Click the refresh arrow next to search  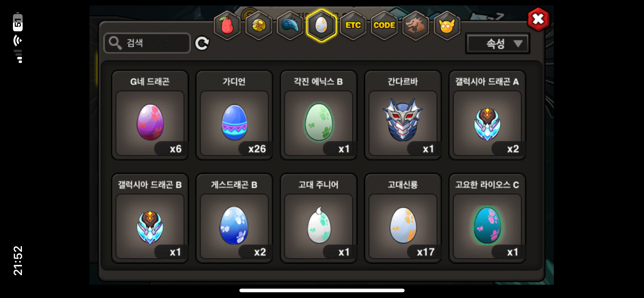202,43
